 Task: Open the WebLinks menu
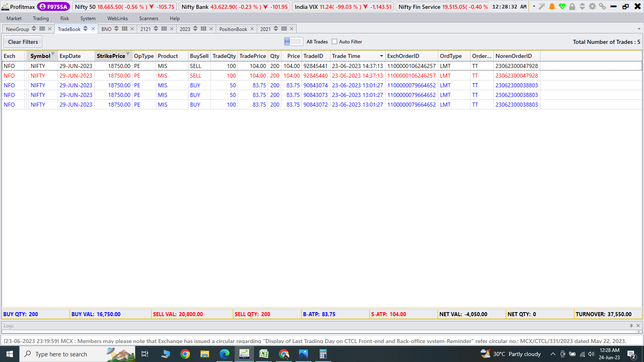(118, 19)
